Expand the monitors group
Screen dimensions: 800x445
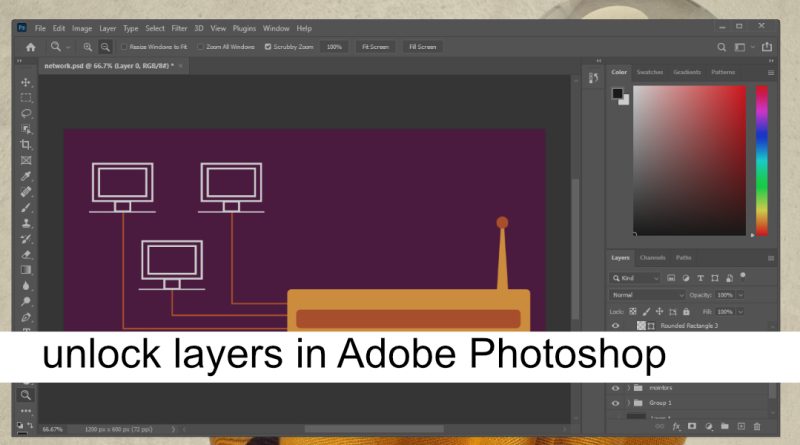coord(629,388)
